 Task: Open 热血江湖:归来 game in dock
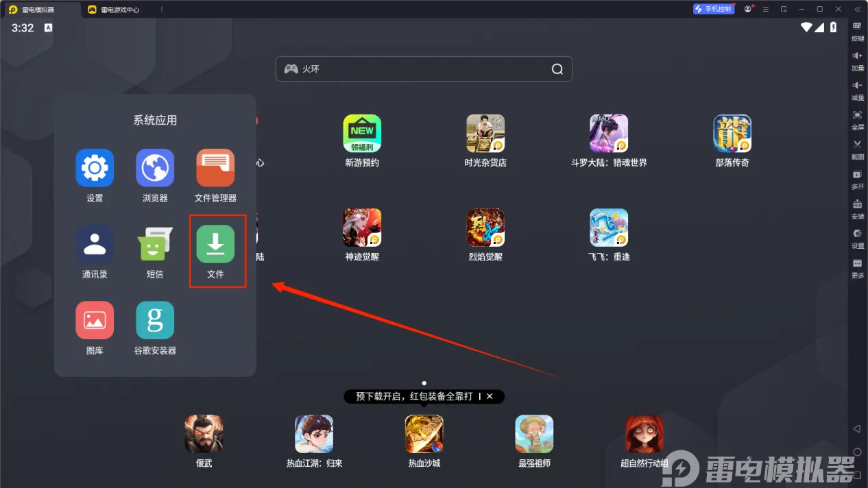[314, 434]
